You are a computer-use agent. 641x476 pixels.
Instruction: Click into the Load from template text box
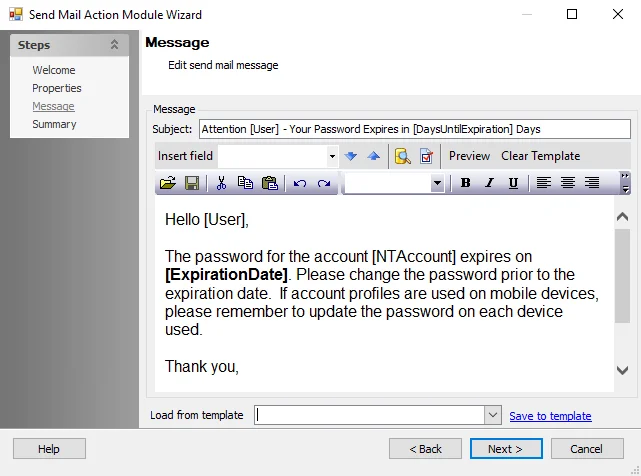tap(370, 415)
